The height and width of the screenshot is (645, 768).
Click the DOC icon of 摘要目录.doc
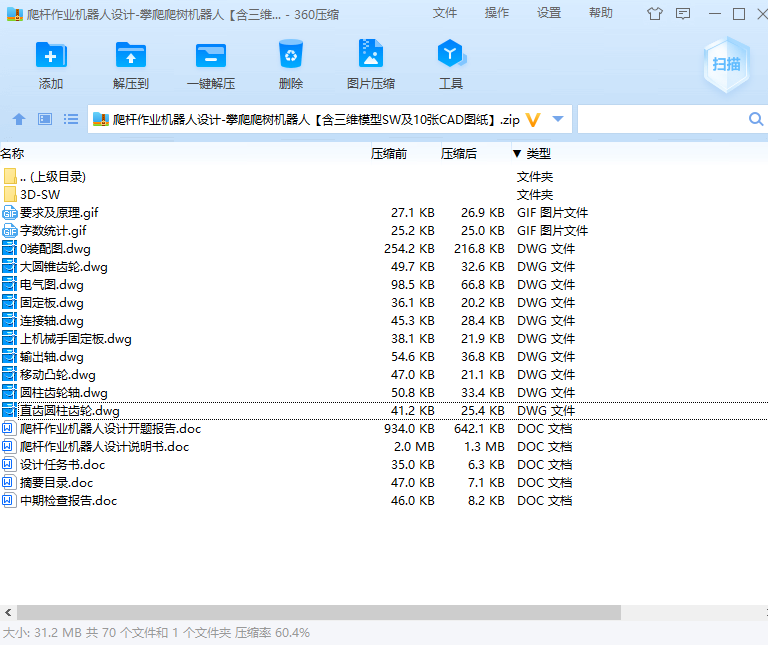click(x=8, y=482)
